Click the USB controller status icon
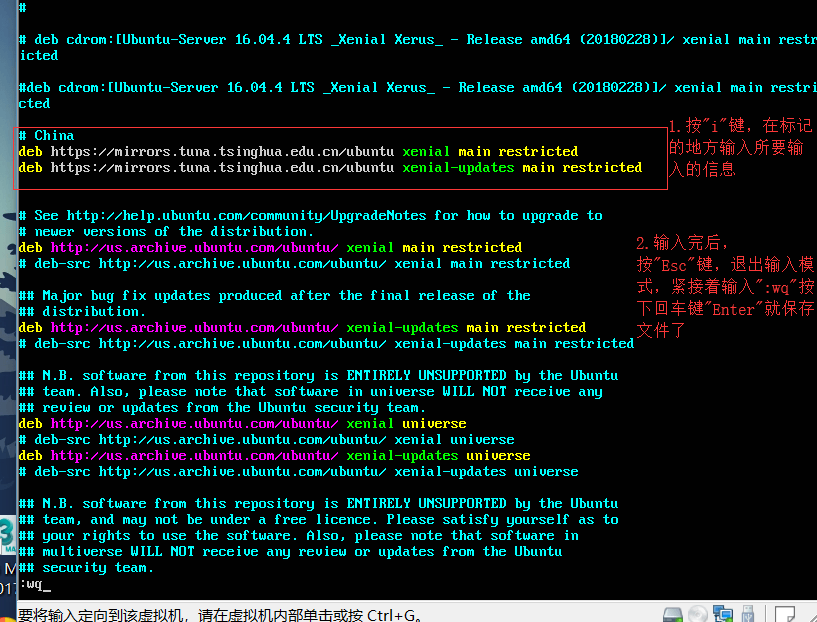The image size is (817, 622). tap(747, 614)
